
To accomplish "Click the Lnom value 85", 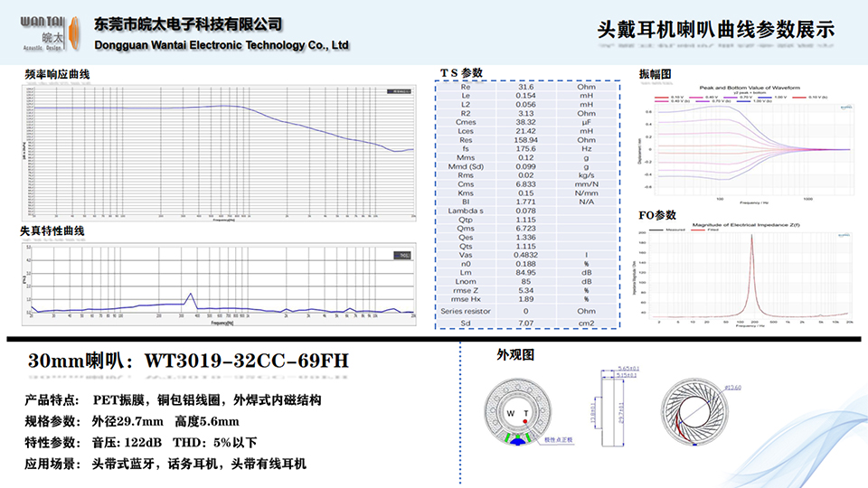I will coord(526,282).
